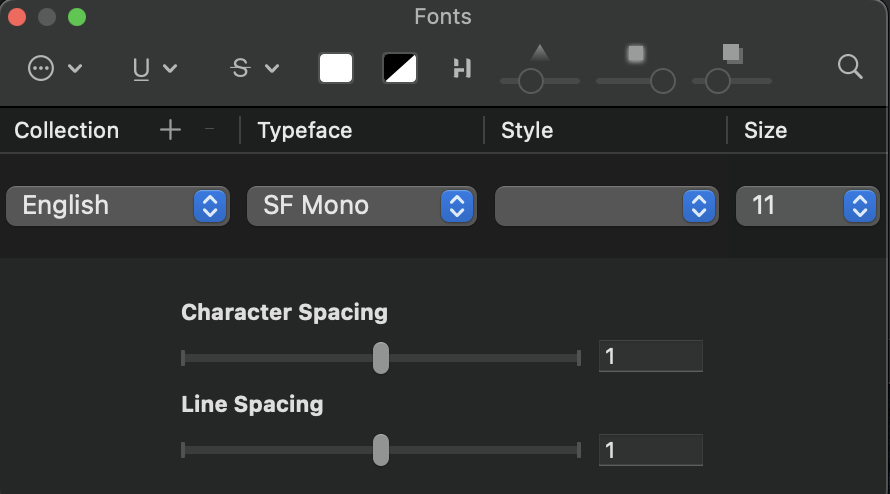Toggle the text shadow button

click(461, 68)
